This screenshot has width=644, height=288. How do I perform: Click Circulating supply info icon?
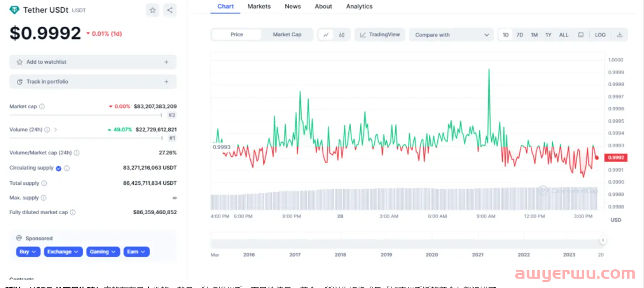click(x=67, y=168)
